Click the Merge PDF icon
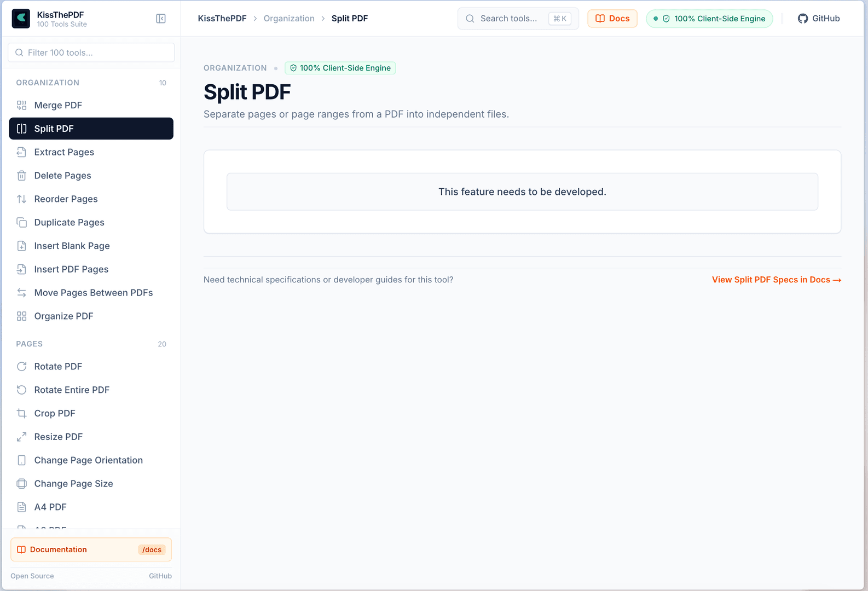The width and height of the screenshot is (868, 591). (x=21, y=105)
